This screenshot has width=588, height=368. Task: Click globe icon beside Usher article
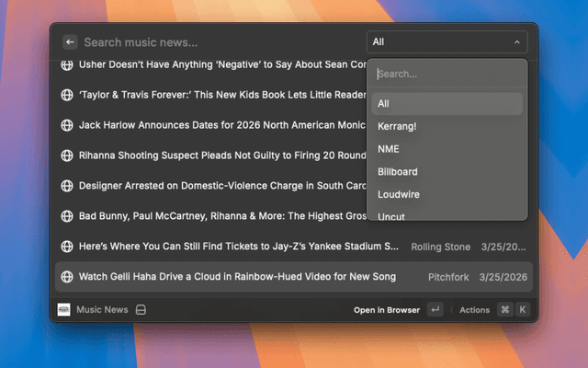tap(67, 65)
